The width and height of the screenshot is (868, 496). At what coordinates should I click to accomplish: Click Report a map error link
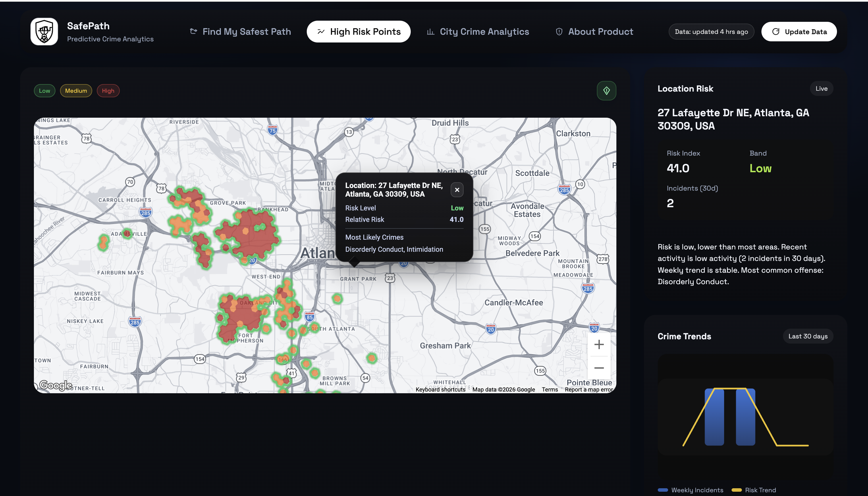[589, 390]
